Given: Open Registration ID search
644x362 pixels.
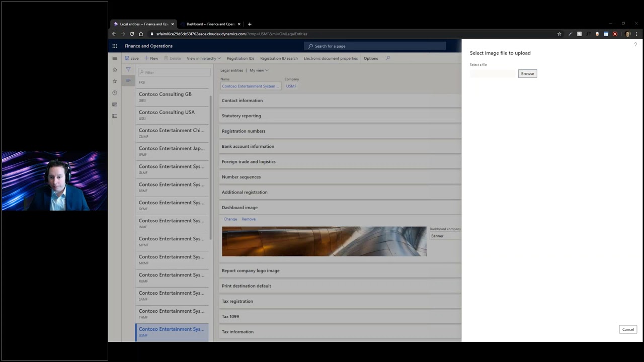Looking at the screenshot, I should tap(279, 58).
